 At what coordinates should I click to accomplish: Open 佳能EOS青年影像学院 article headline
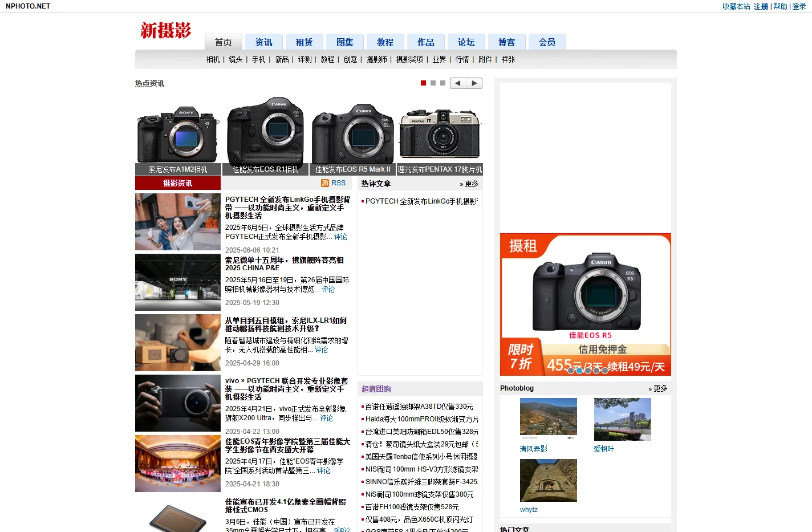pos(287,445)
